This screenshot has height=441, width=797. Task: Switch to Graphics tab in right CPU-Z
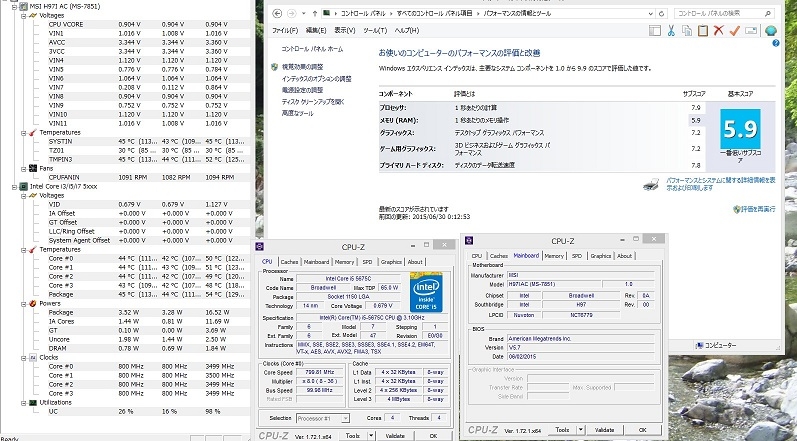[600, 255]
